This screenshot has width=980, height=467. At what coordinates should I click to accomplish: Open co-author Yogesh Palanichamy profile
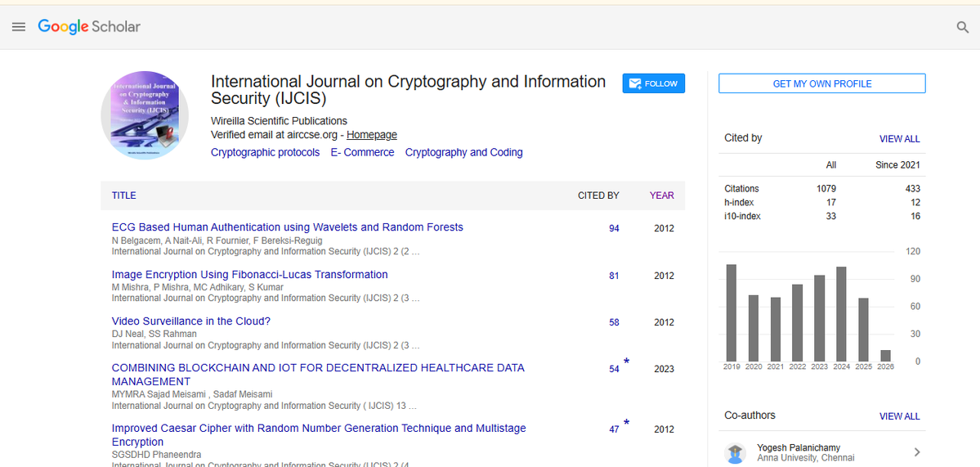798,447
